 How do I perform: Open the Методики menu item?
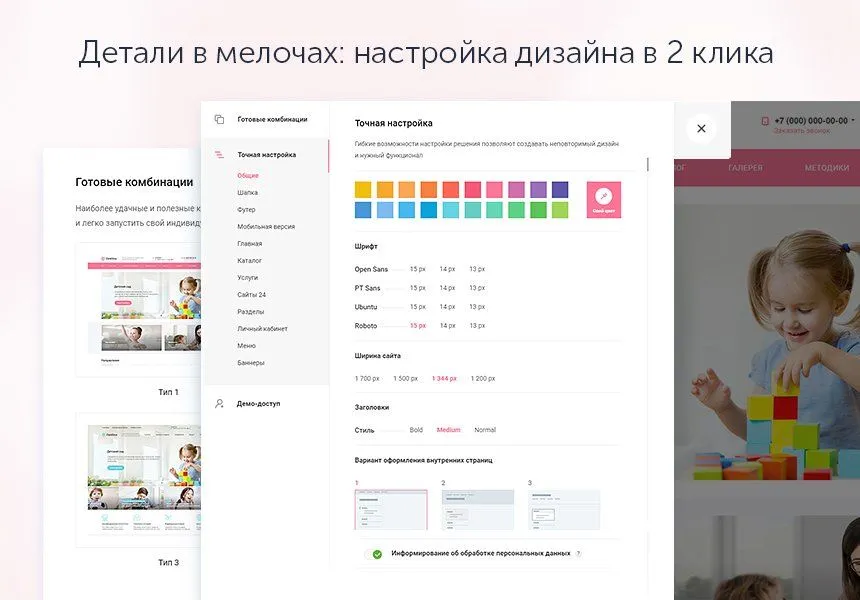tap(826, 168)
